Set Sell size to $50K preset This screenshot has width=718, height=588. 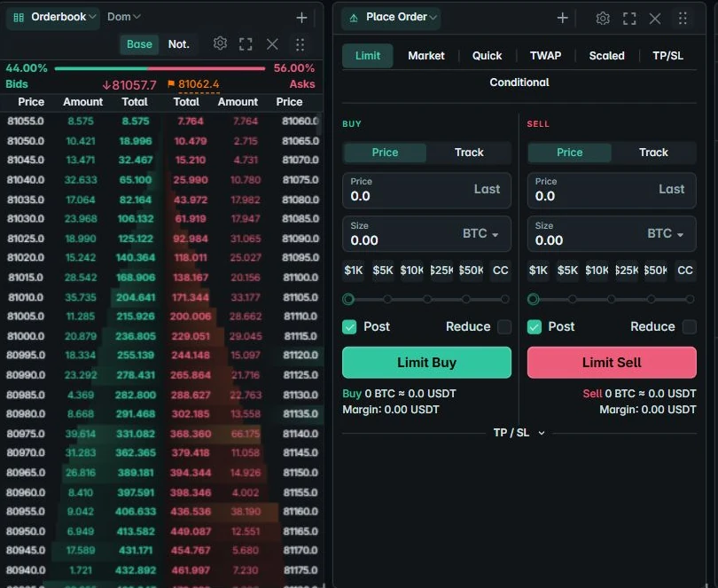[655, 270]
